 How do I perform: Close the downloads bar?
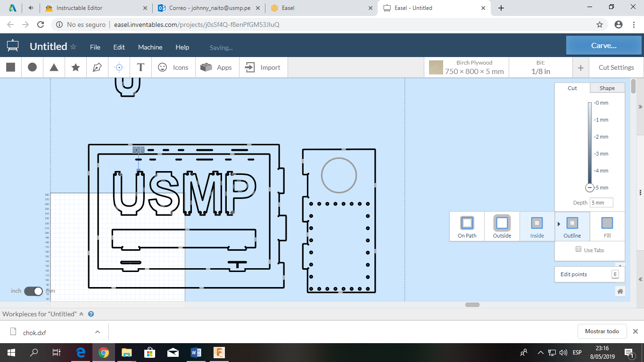(635, 331)
